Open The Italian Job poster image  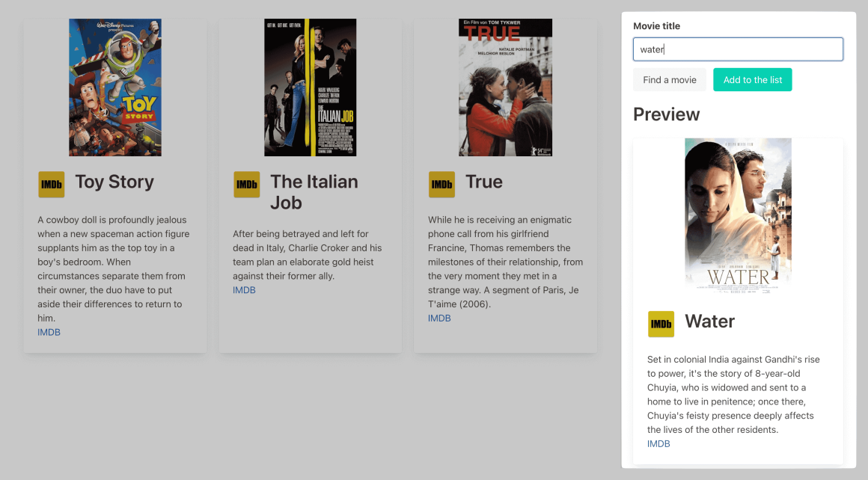tap(310, 87)
